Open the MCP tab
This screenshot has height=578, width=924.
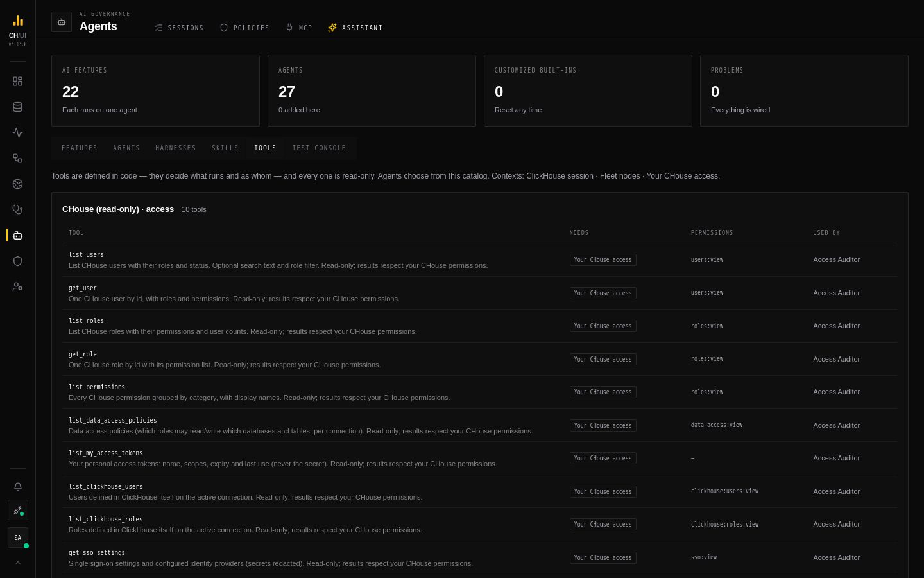click(x=299, y=28)
